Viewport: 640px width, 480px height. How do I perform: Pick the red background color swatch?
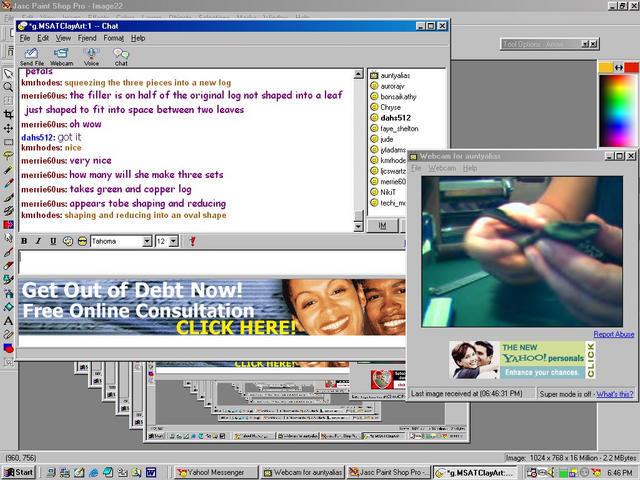[631, 67]
